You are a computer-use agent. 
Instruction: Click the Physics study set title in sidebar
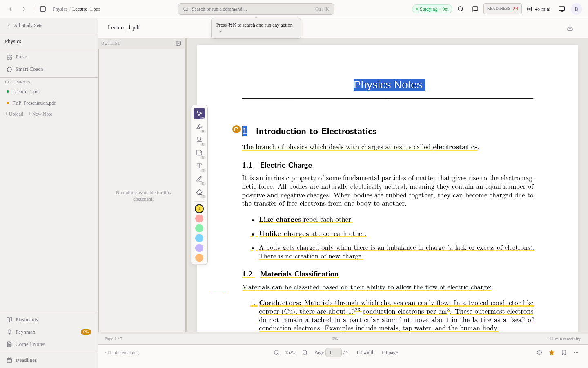[x=13, y=41]
